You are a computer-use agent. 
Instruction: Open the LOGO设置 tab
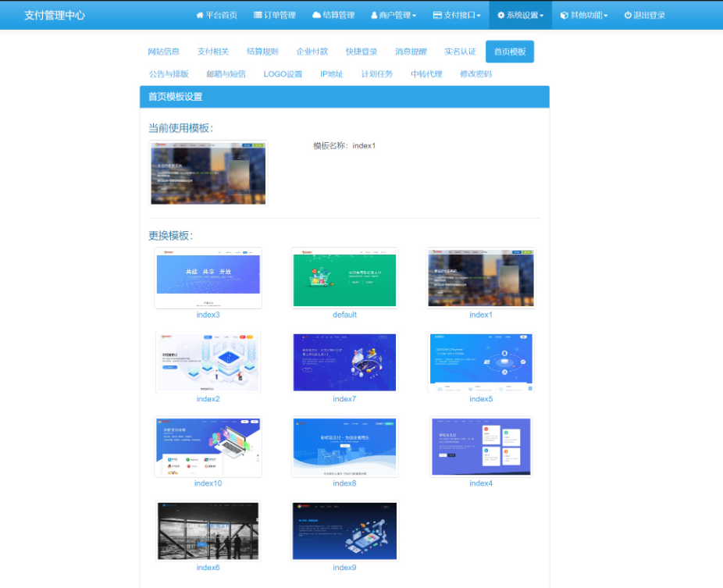click(x=283, y=73)
